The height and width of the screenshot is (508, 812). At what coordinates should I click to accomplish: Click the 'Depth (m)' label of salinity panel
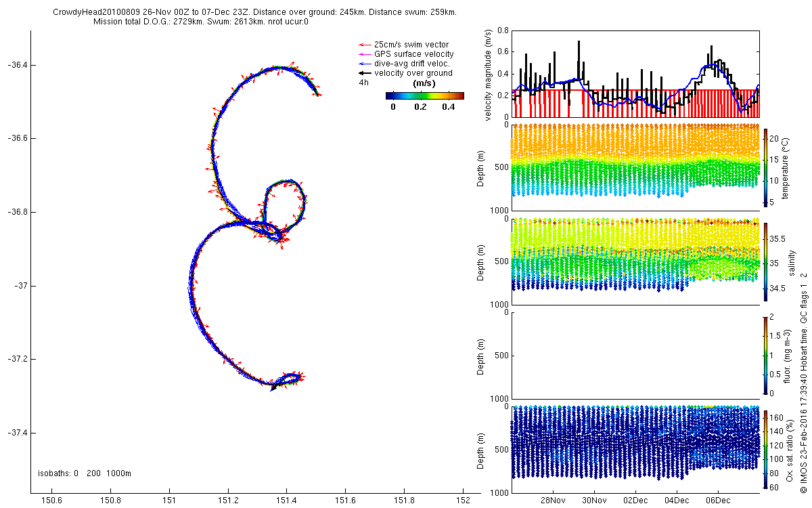(481, 263)
